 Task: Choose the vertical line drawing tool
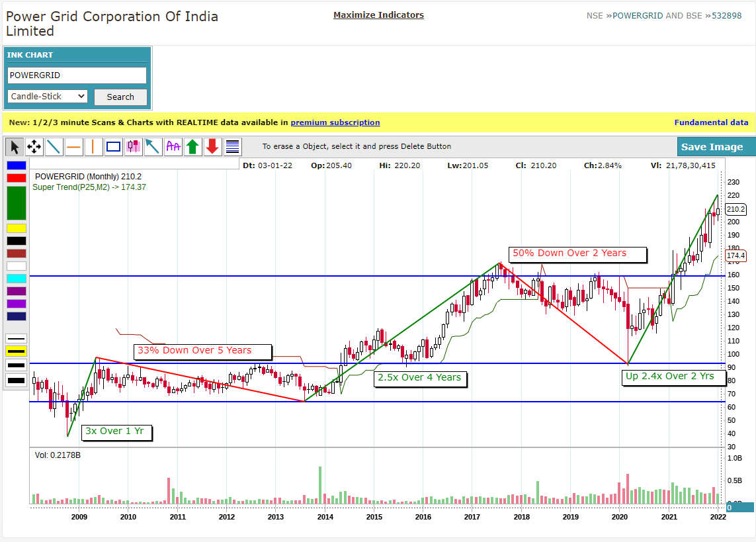pos(93,147)
